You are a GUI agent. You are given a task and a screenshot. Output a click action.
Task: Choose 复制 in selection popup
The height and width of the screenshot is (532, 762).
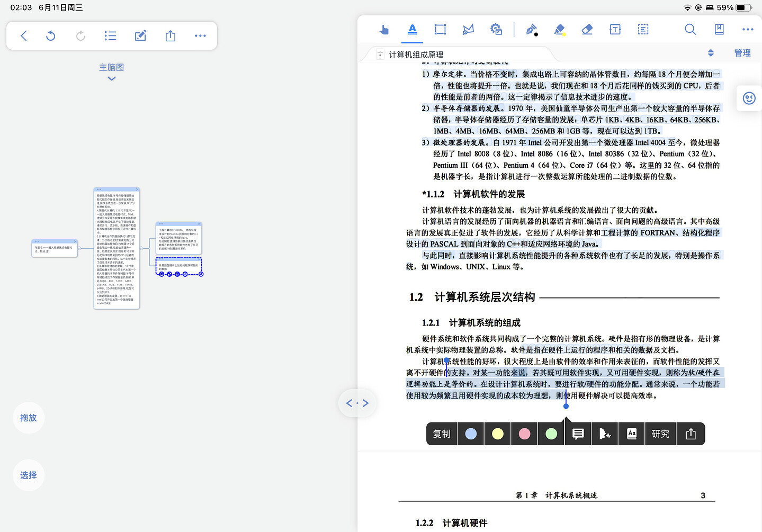point(442,434)
